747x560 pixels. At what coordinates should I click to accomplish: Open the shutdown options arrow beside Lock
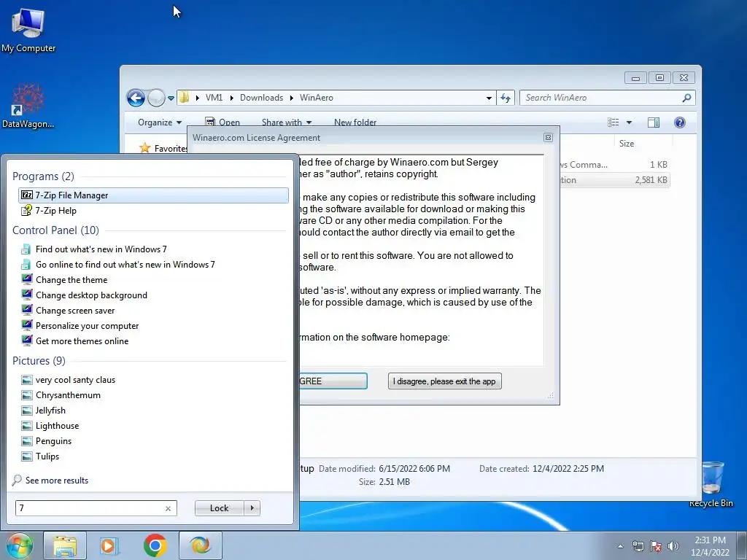point(252,508)
